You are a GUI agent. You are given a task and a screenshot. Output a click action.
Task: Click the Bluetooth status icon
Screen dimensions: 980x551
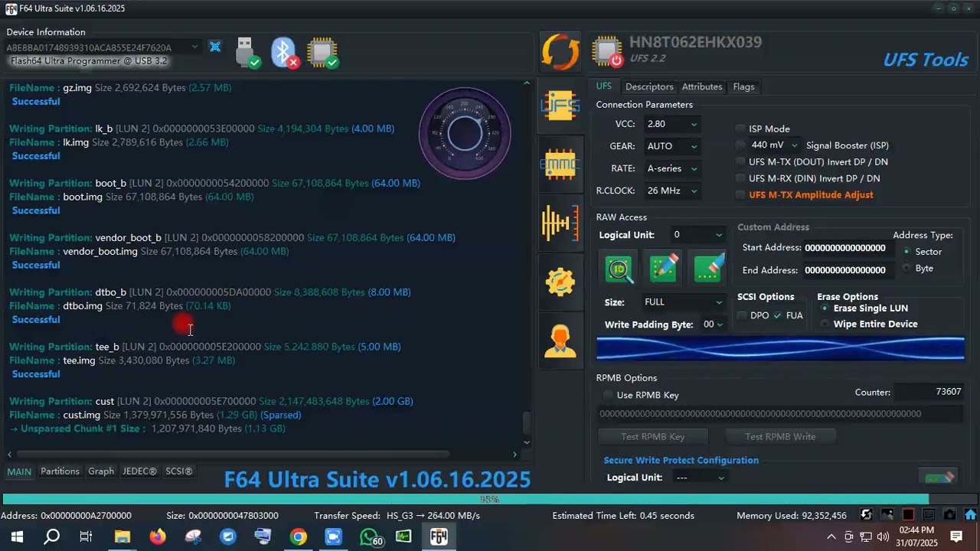[x=286, y=53]
